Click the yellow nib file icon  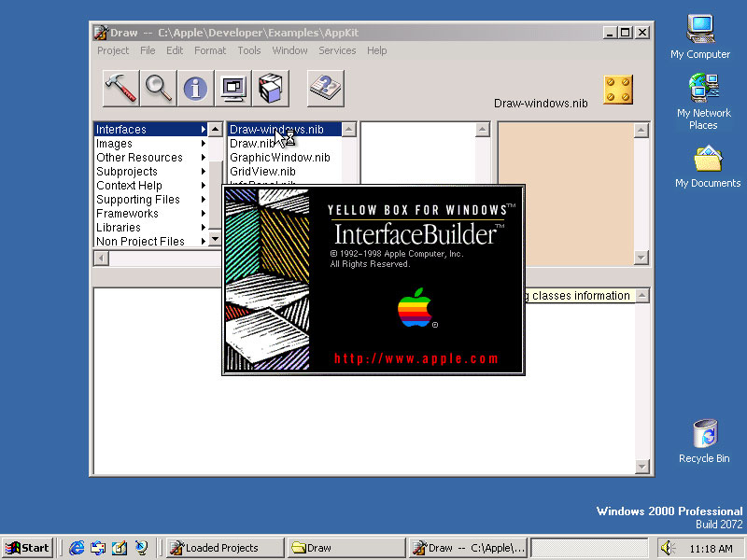618,89
